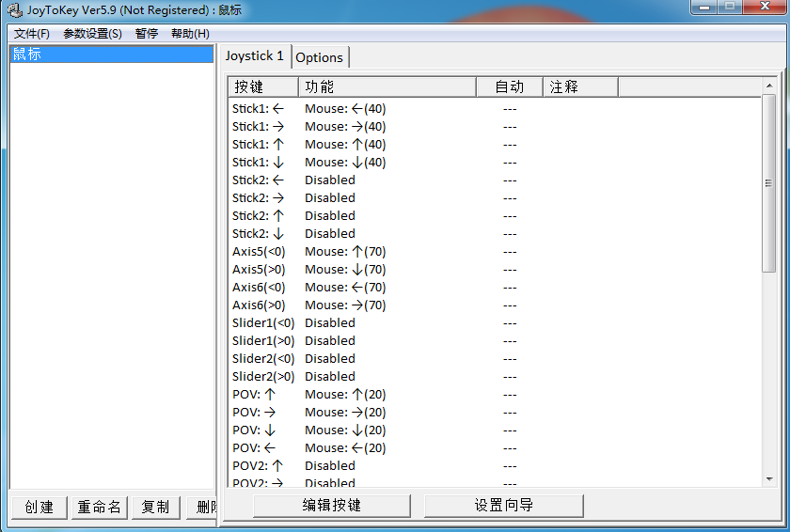Viewport: 790px width, 532px height.
Task: Click the JoyToKey app icon in title bar
Action: pyautogui.click(x=15, y=10)
